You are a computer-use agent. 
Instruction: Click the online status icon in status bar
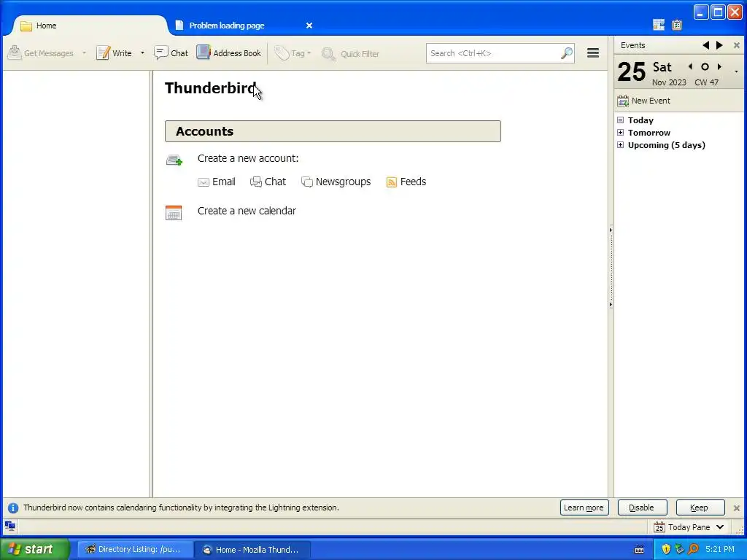(x=10, y=526)
